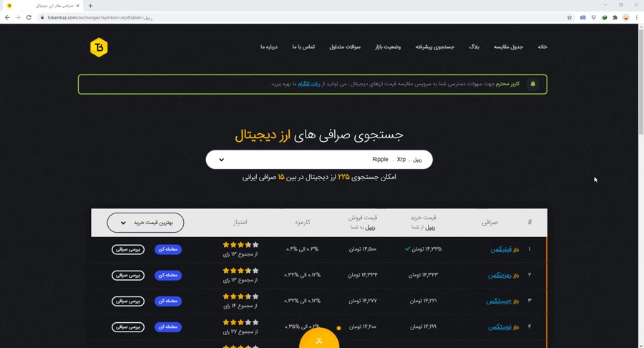Click the browser forward arrow

[18, 18]
